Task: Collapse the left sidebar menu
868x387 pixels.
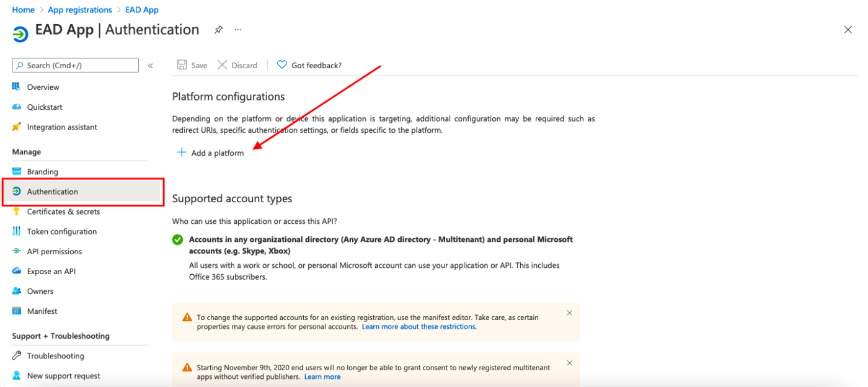Action: 151,66
